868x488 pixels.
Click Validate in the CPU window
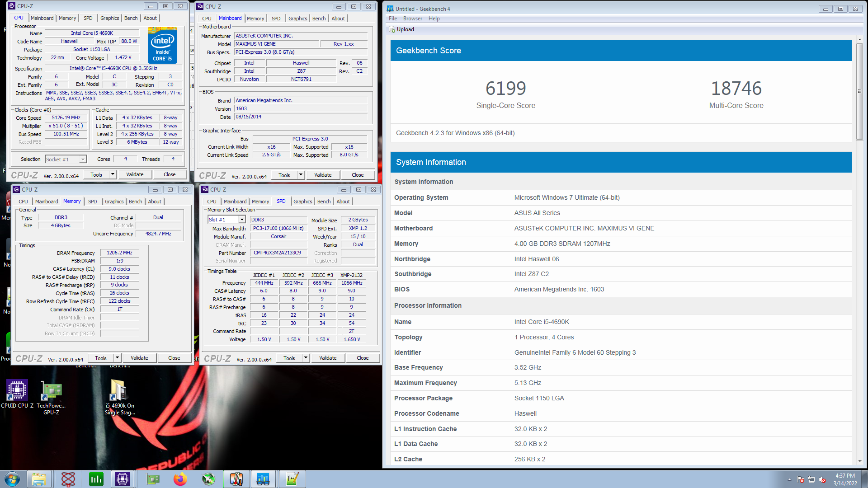[x=135, y=174]
